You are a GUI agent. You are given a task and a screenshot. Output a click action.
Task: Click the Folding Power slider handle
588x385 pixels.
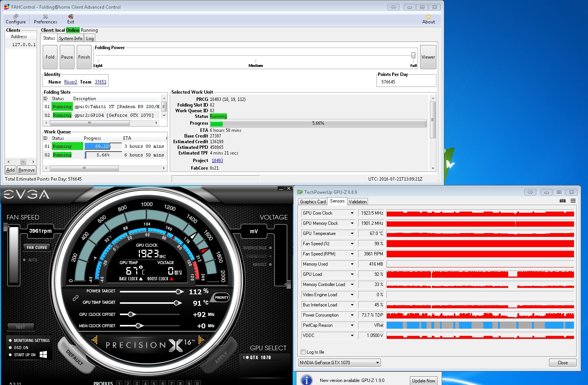click(x=413, y=56)
